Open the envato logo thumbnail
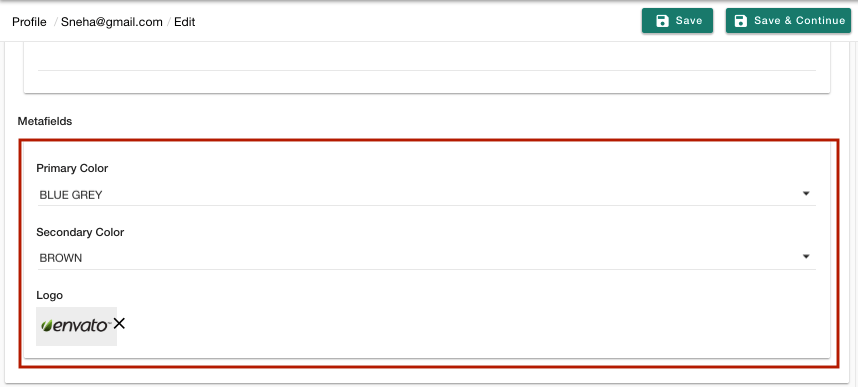 (76, 326)
